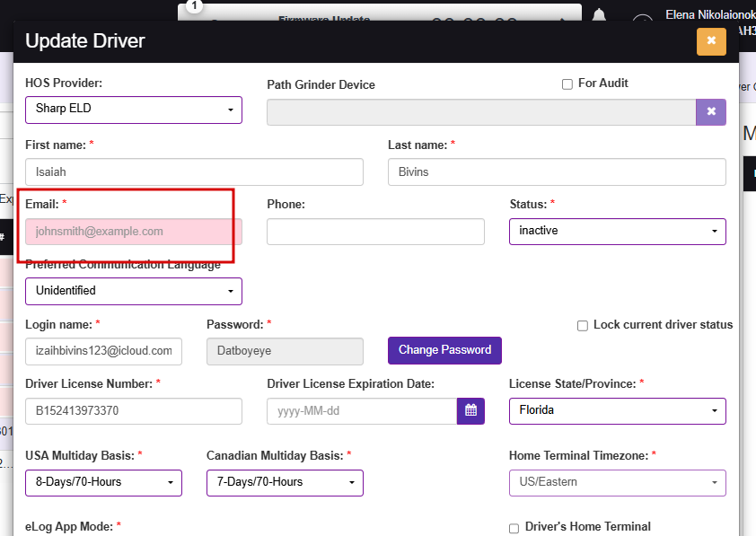Focus the Email input field

pyautogui.click(x=134, y=232)
